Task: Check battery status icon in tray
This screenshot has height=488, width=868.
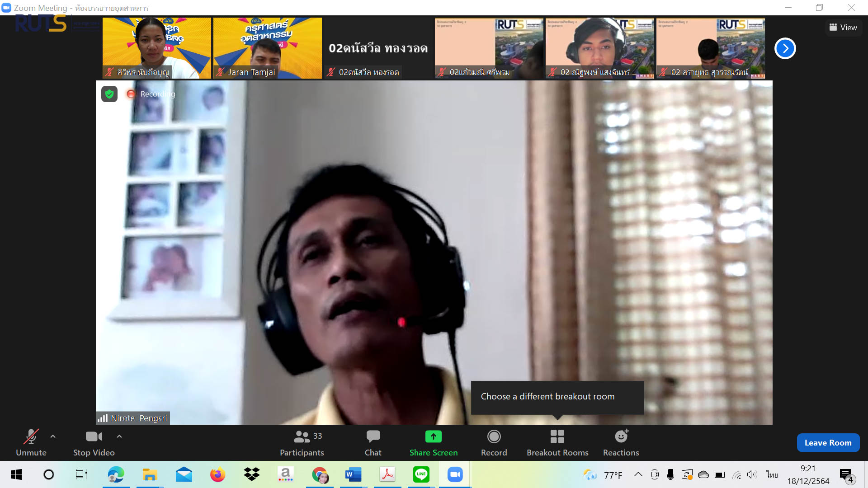Action: coord(720,474)
